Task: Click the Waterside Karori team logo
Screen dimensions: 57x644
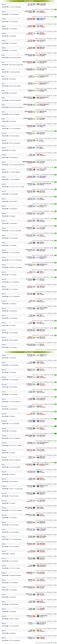Action: point(34,55)
